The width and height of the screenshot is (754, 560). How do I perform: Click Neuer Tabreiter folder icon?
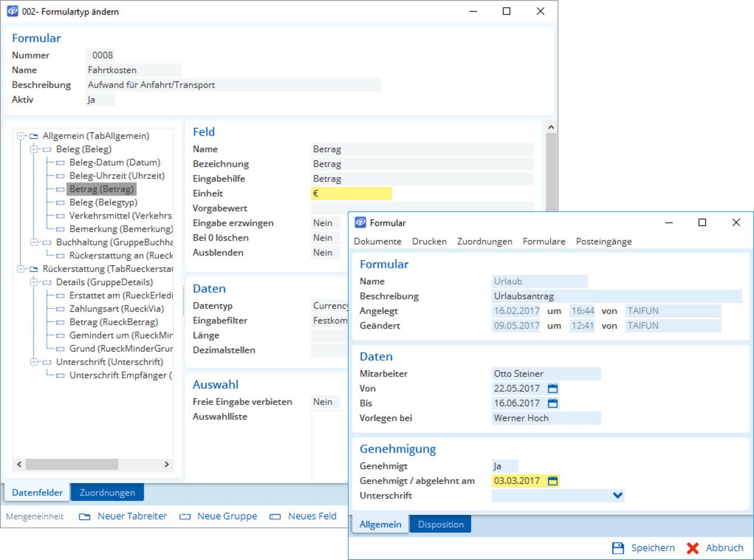tap(84, 516)
